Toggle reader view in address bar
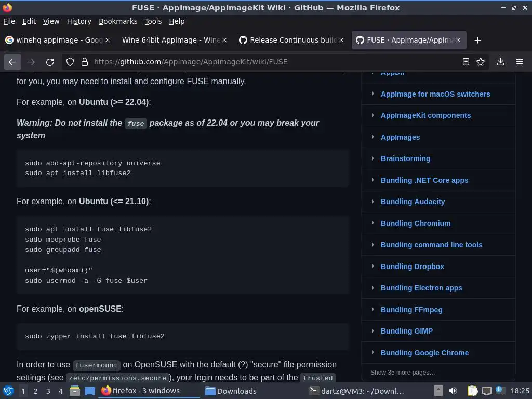 tap(466, 62)
